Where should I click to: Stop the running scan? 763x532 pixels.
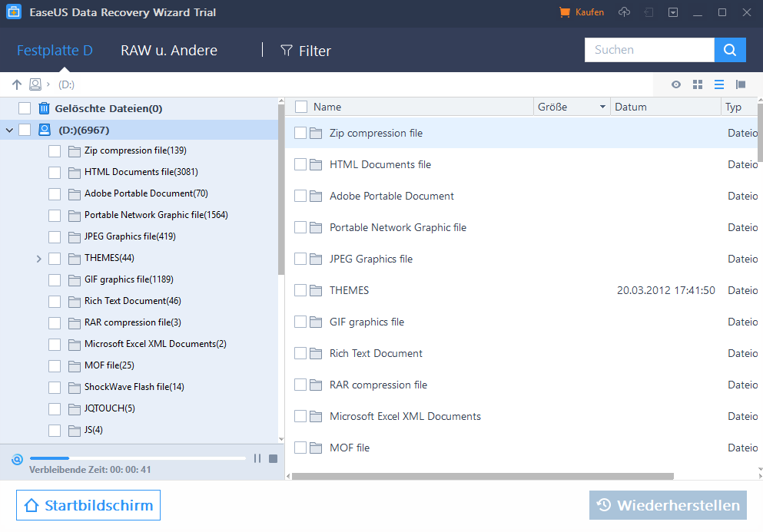(273, 458)
